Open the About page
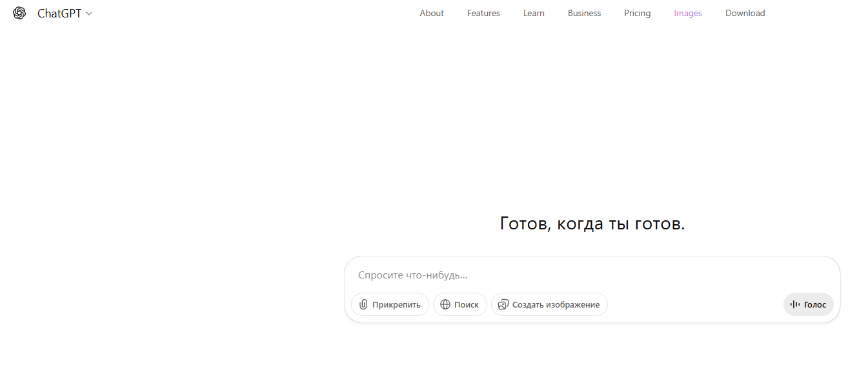This screenshot has width=868, height=367. [x=432, y=14]
